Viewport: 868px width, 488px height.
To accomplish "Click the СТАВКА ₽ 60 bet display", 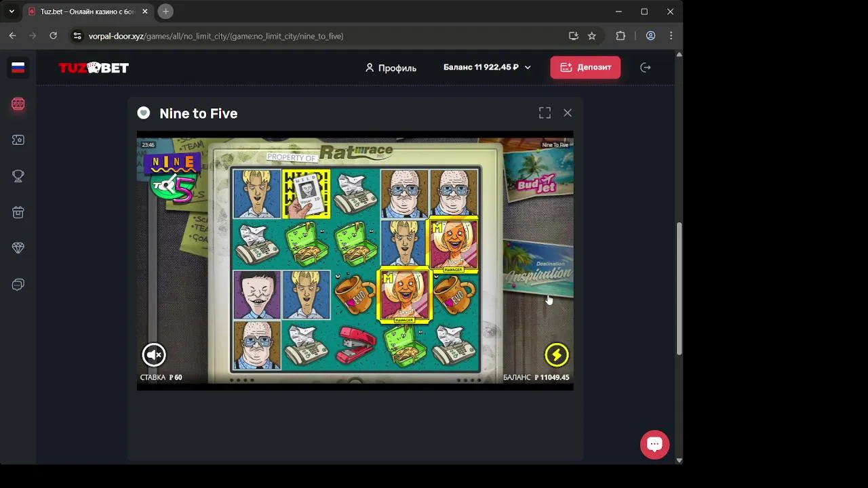I will [161, 378].
